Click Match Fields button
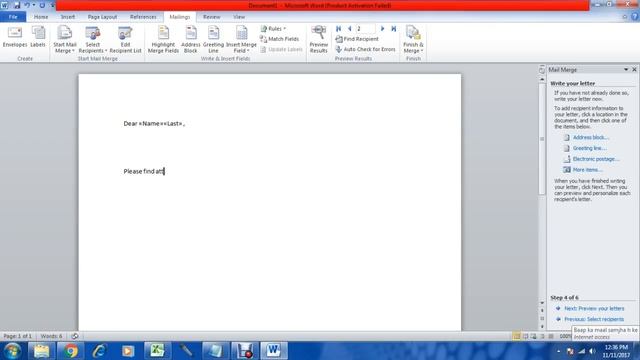640x360 pixels. pyautogui.click(x=280, y=39)
